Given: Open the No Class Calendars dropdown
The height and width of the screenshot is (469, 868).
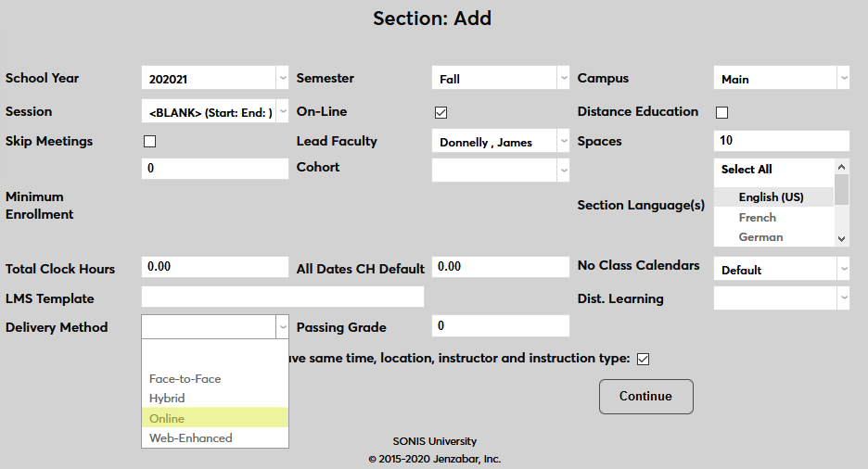Looking at the screenshot, I should (782, 270).
